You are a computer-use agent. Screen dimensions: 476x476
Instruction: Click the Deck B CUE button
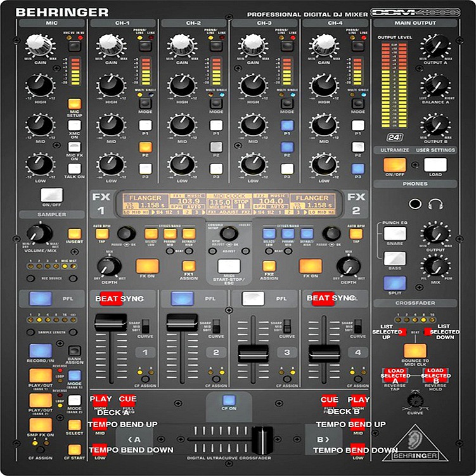click(329, 401)
